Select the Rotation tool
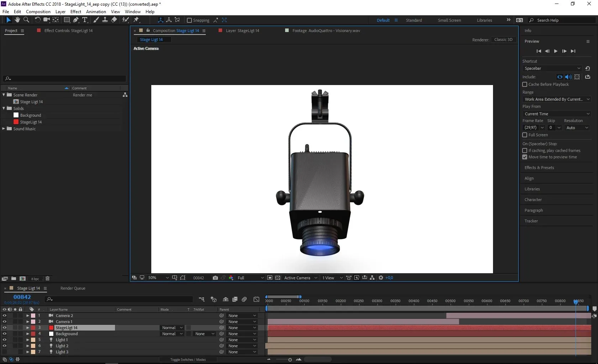 pyautogui.click(x=37, y=20)
